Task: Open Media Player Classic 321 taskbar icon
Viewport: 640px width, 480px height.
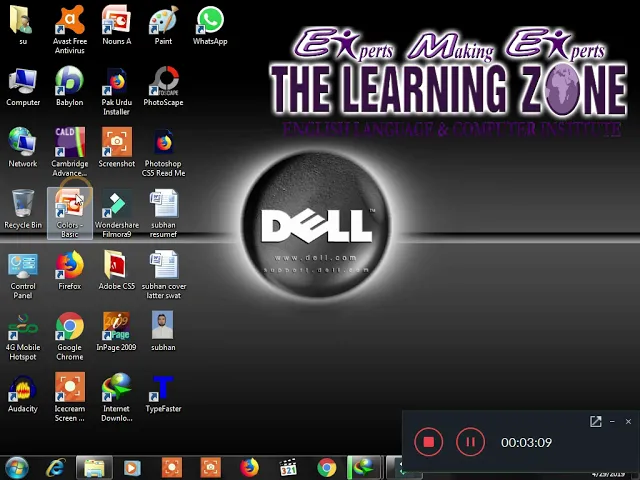Action: click(x=288, y=468)
